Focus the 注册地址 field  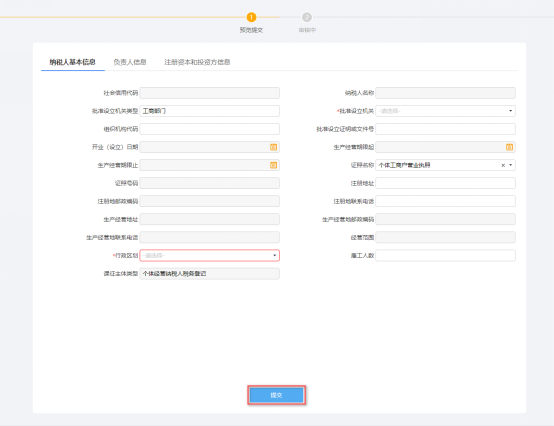pos(445,183)
